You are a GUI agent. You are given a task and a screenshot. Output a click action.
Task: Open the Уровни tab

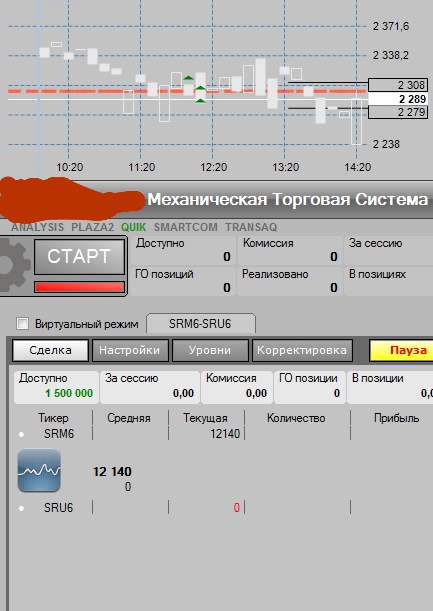point(210,350)
